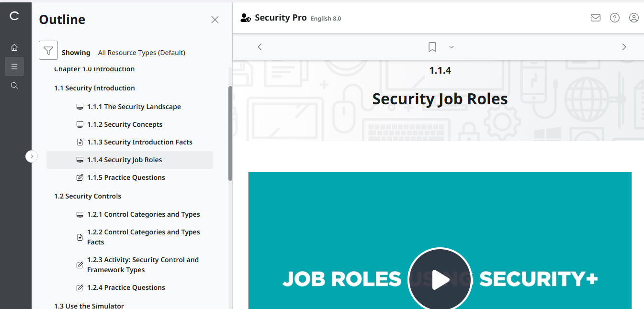
Task: Open 1.1.5 Practice Questions
Action: [x=126, y=177]
